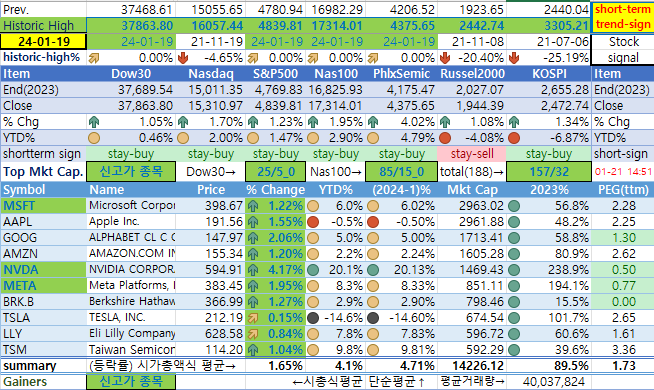Viewport: 654px width, 390px height.
Task: Select the Gainers label cell
Action: 43,382
